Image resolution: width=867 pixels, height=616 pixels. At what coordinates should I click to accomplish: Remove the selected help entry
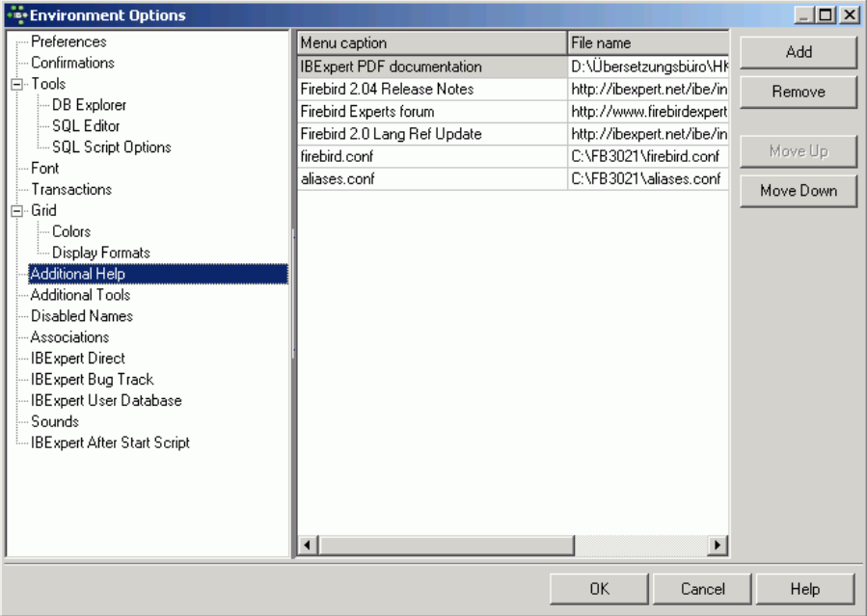[x=798, y=93]
